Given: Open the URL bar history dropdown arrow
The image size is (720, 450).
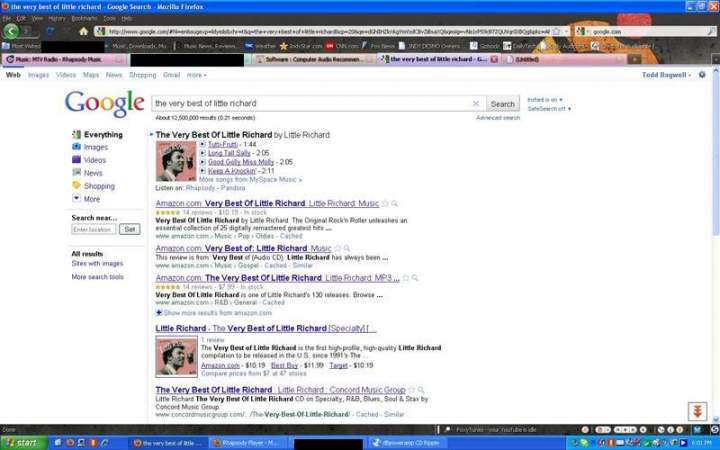Looking at the screenshot, I should click(x=566, y=31).
